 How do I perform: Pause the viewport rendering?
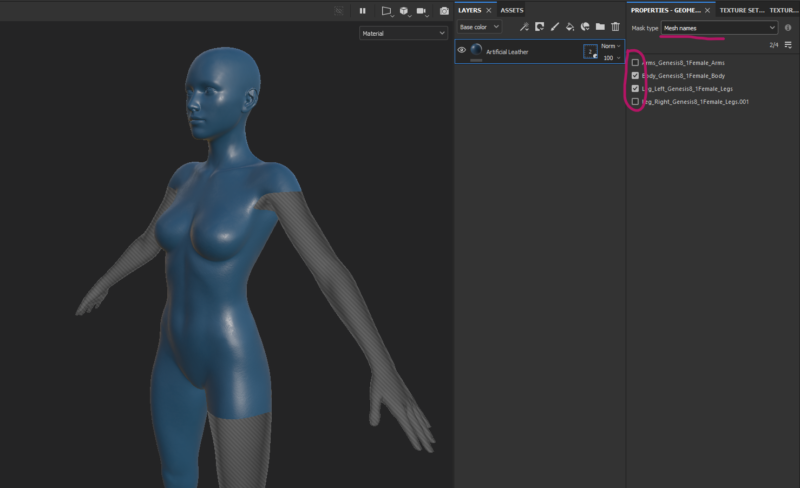[x=362, y=11]
